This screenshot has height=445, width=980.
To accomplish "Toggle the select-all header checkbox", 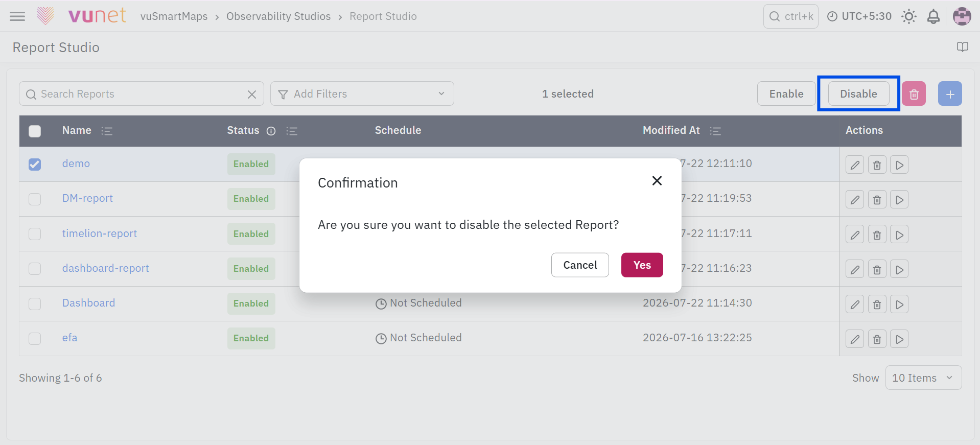I will (35, 131).
